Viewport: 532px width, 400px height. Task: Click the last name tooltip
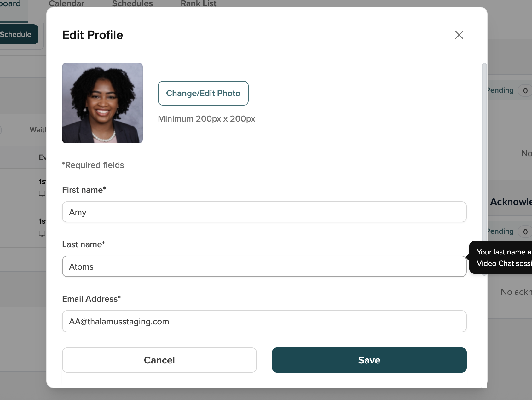[501, 258]
